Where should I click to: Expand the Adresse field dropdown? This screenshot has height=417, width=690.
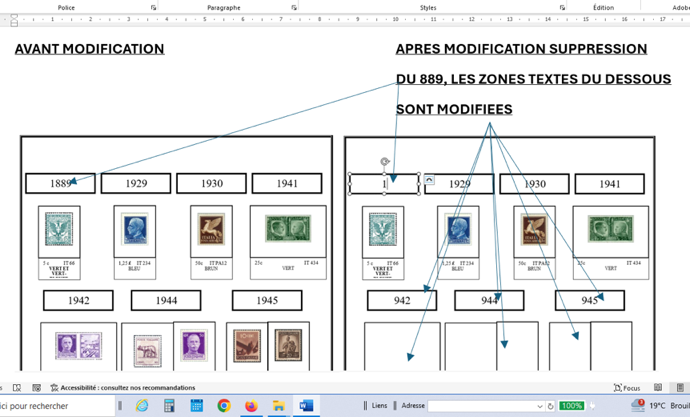pyautogui.click(x=540, y=406)
